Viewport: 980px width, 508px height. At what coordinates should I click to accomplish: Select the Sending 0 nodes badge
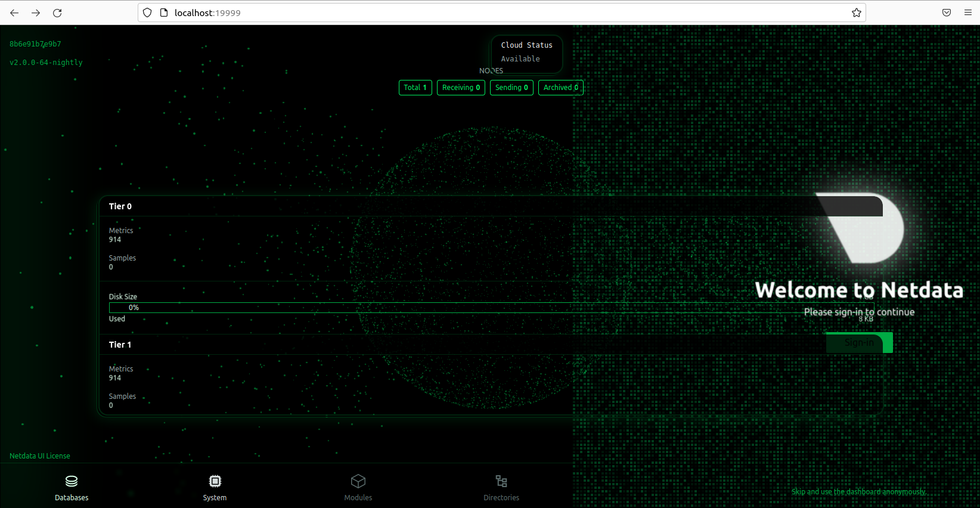point(511,88)
